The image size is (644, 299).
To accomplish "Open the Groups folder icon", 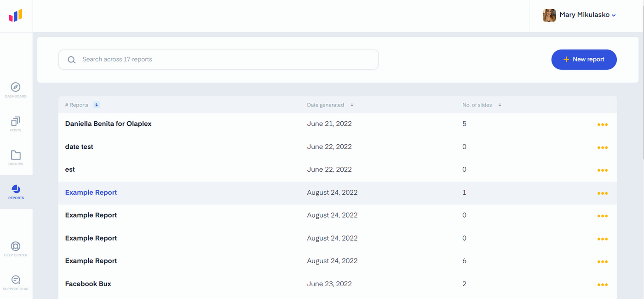I will tap(16, 155).
